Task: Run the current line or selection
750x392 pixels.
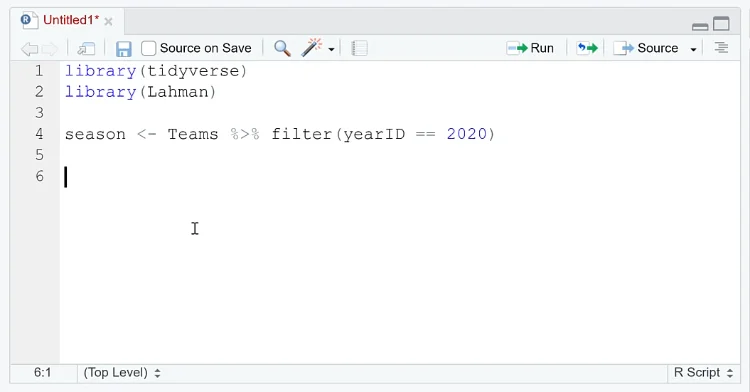Action: [530, 48]
